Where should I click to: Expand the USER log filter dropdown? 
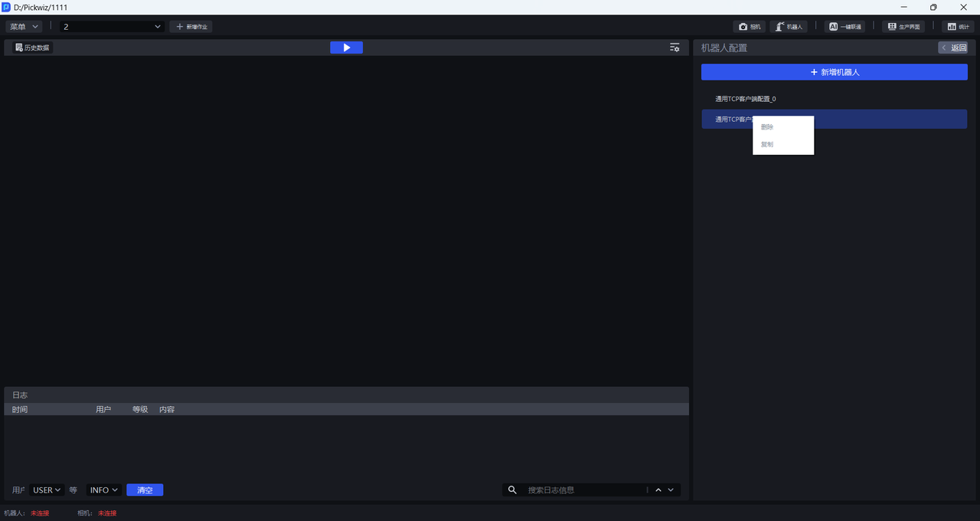click(x=47, y=490)
